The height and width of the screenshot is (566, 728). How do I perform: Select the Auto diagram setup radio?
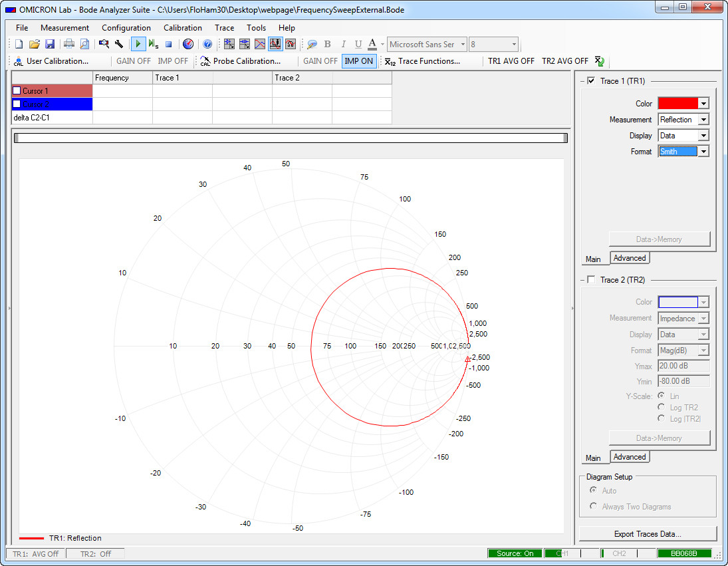(x=593, y=490)
